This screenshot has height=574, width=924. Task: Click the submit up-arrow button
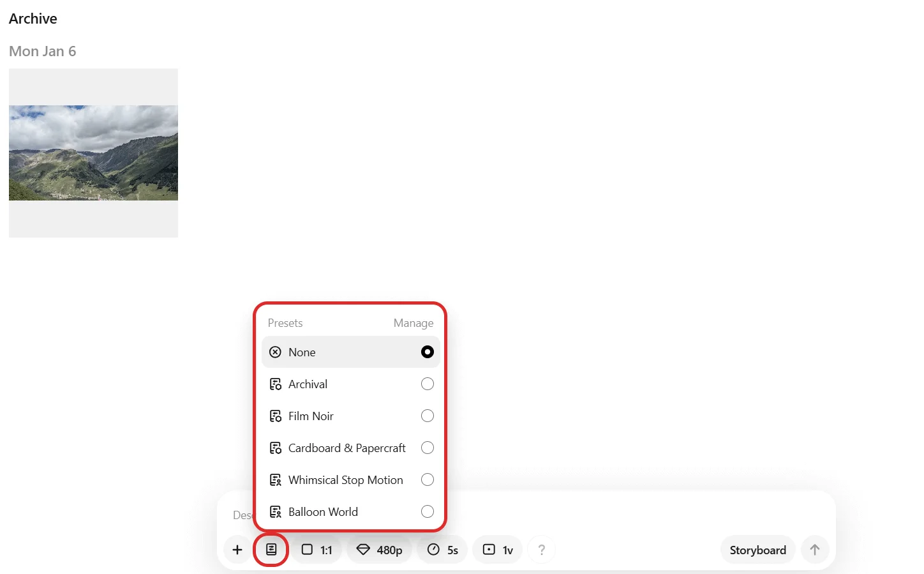815,550
